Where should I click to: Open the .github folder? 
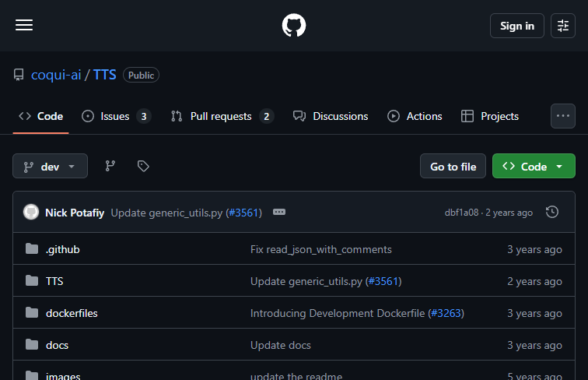pos(63,250)
